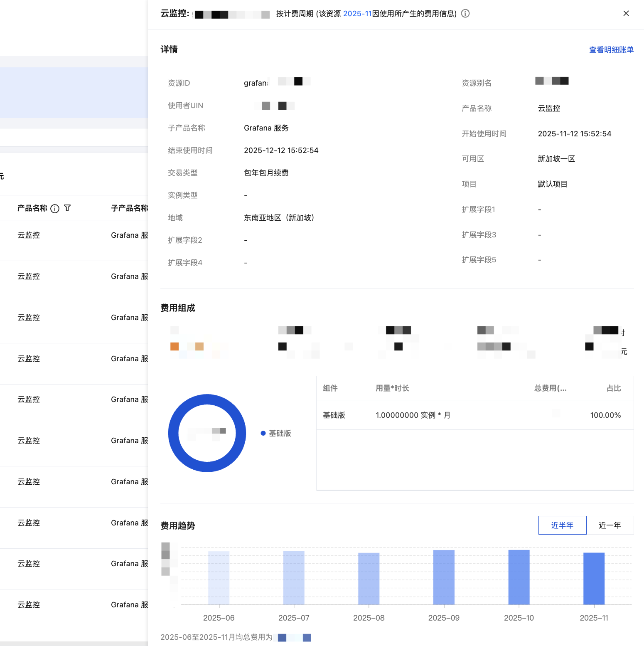Click the 产品名称 header in the left table
The width and height of the screenshot is (644, 646).
click(32, 208)
